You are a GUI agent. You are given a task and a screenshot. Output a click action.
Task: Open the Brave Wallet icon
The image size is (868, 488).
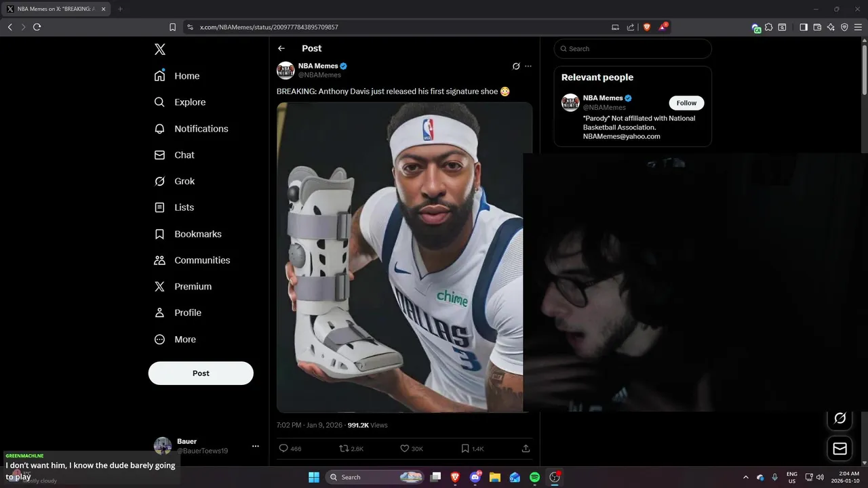click(817, 27)
